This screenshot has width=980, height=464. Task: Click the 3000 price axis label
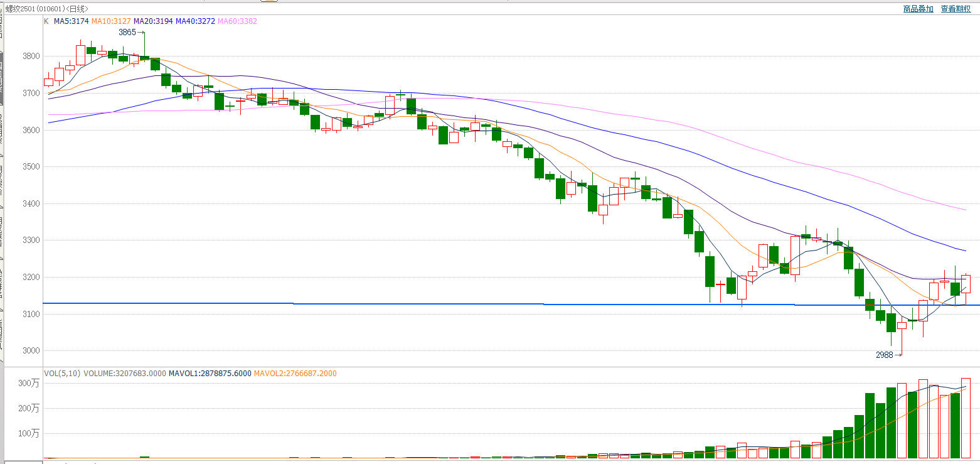tap(31, 350)
